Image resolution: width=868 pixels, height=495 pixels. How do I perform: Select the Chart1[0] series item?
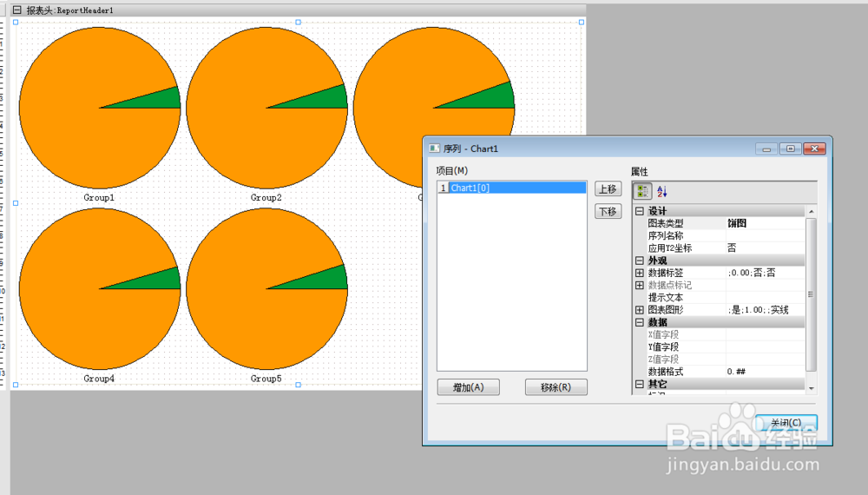(511, 188)
